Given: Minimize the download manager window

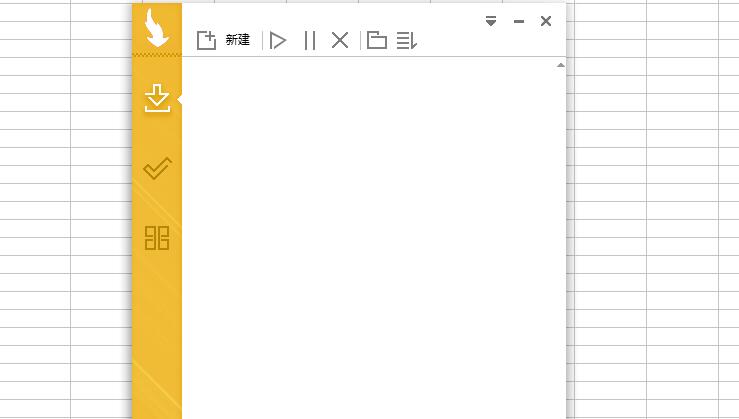Looking at the screenshot, I should 519,21.
